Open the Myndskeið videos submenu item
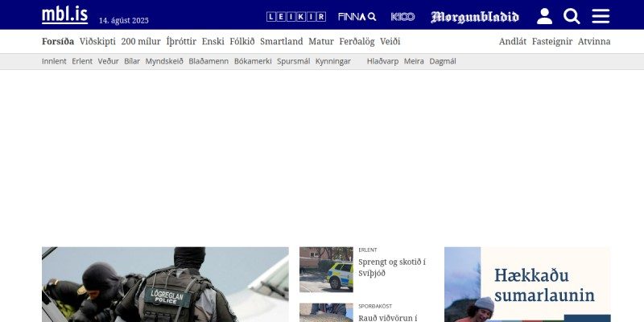 [164, 61]
